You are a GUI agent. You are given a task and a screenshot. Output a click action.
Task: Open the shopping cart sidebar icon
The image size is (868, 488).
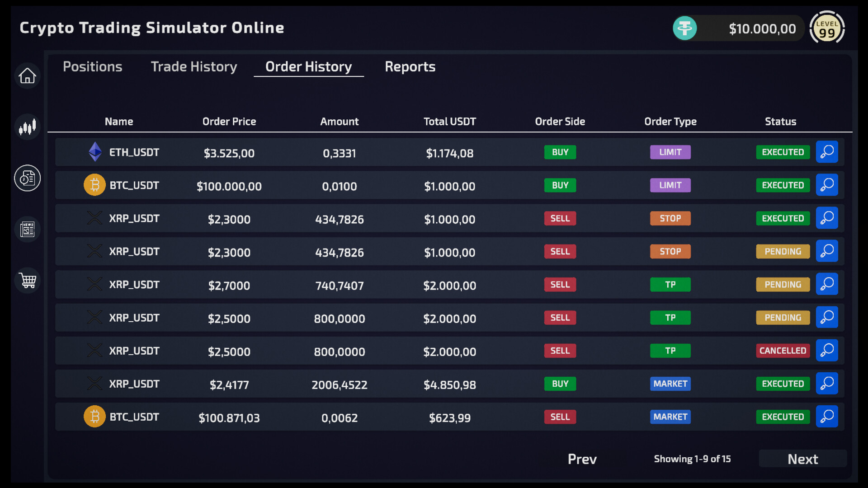[x=27, y=280]
